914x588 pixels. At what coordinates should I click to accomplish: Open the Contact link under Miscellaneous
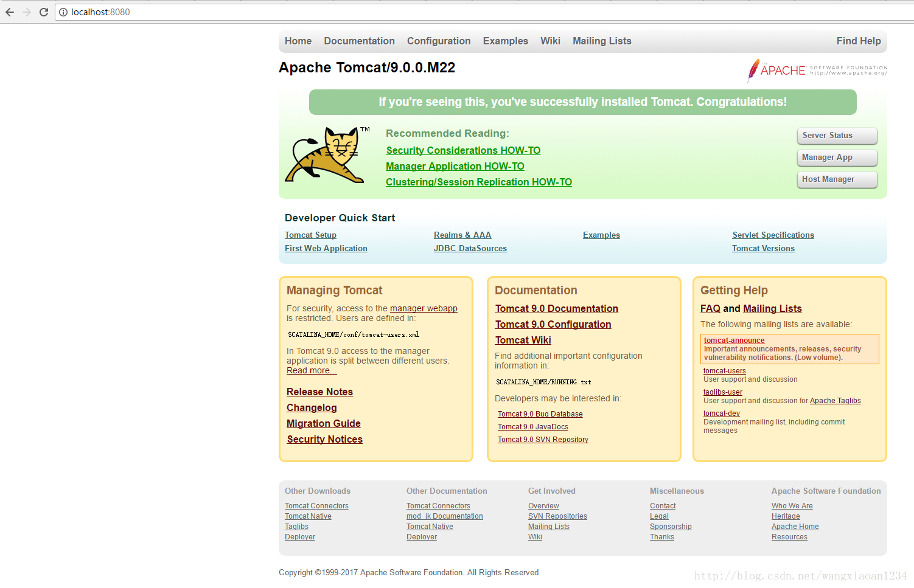coord(663,507)
